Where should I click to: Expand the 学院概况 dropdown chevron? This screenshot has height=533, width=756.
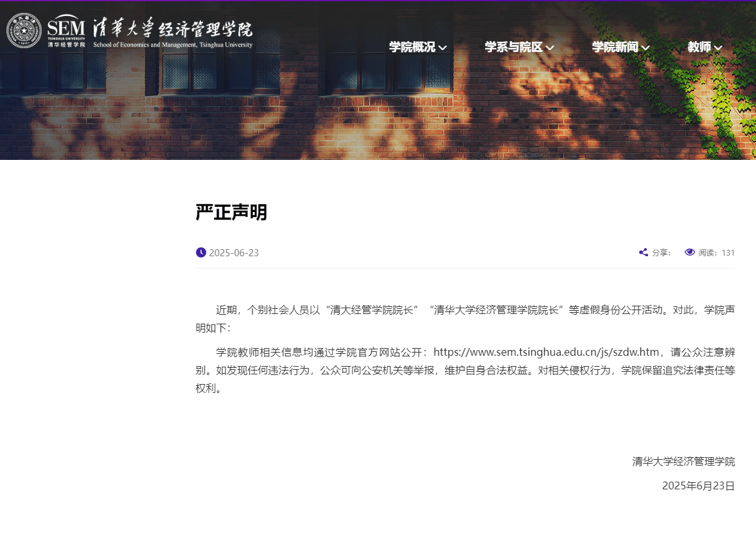443,48
